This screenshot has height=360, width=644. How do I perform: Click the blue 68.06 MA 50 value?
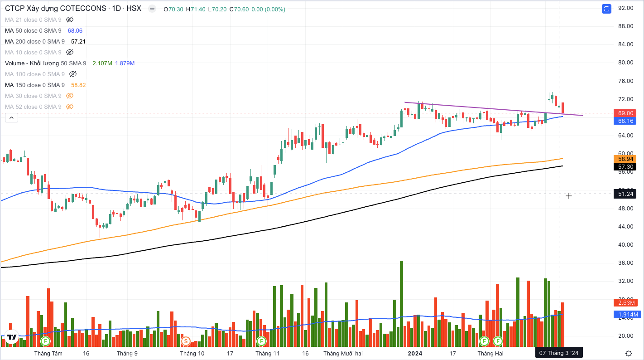click(x=75, y=30)
